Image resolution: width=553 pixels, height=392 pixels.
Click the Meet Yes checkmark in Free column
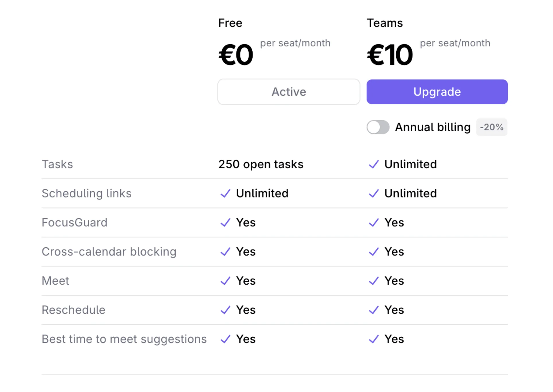point(225,281)
